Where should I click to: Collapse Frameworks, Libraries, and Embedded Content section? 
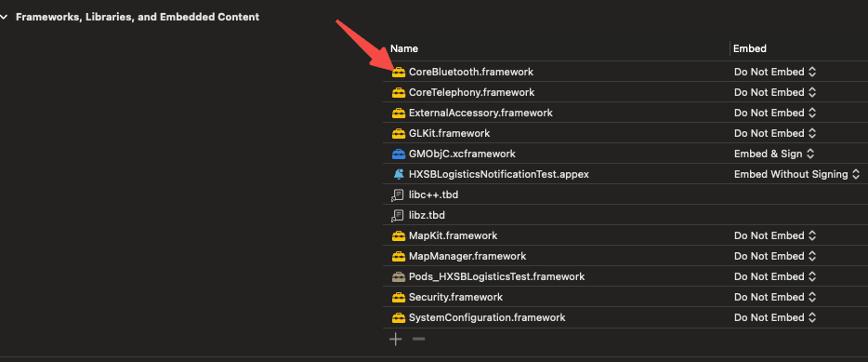click(4, 17)
